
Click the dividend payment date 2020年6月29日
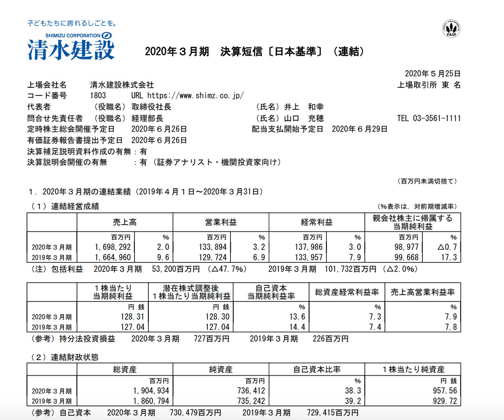360,129
